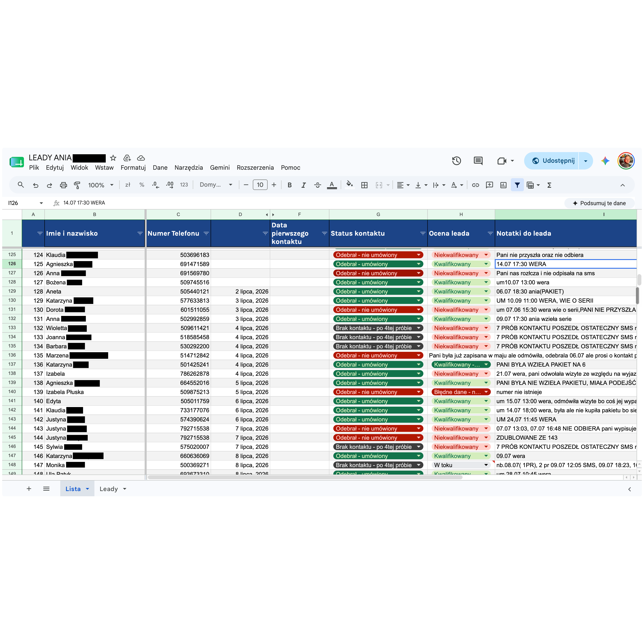Screen dimensions: 644x644
Task: Open Rozszerzenia menu
Action: tap(255, 168)
